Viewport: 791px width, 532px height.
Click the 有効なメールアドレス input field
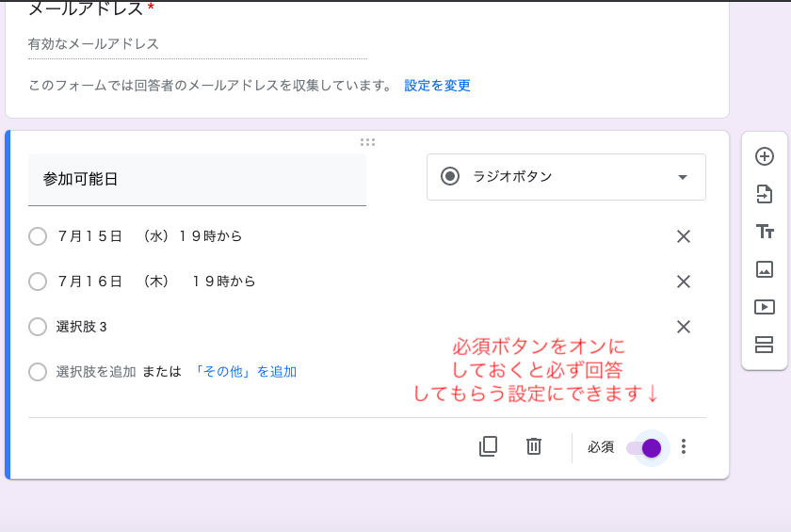pos(198,44)
